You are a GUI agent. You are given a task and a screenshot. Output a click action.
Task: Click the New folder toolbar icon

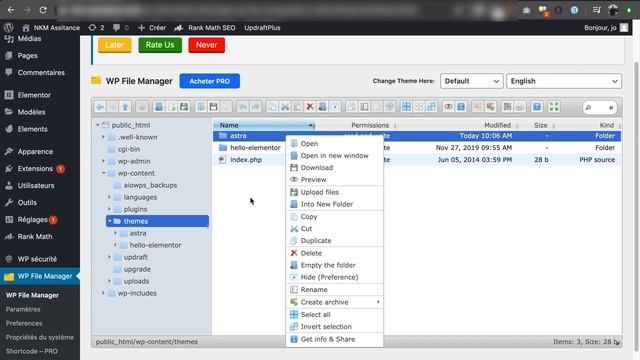pyautogui.click(x=159, y=107)
